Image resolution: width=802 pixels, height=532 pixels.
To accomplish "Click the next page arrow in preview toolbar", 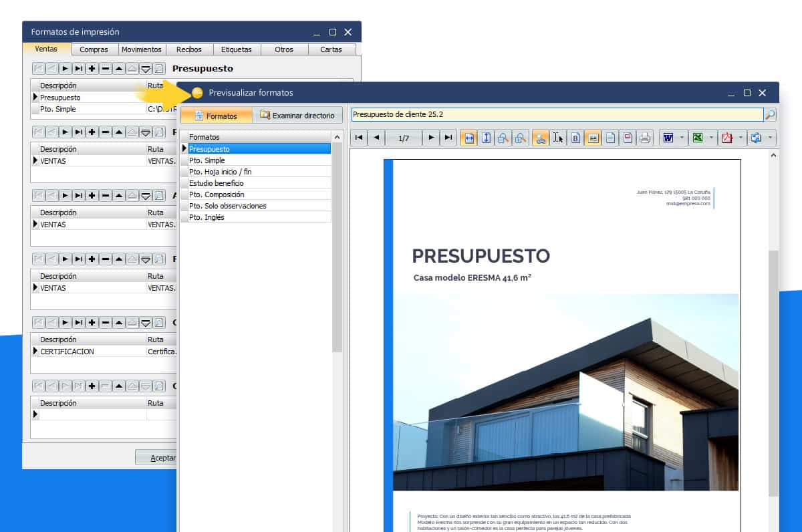I will click(432, 138).
